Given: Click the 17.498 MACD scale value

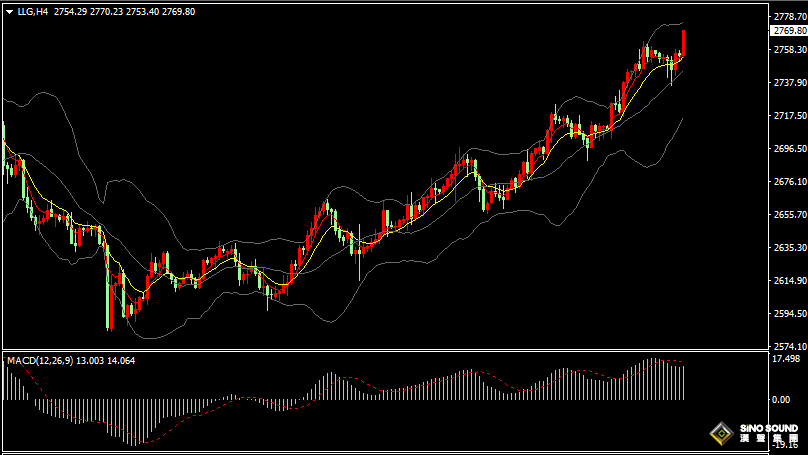Looking at the screenshot, I should (786, 359).
